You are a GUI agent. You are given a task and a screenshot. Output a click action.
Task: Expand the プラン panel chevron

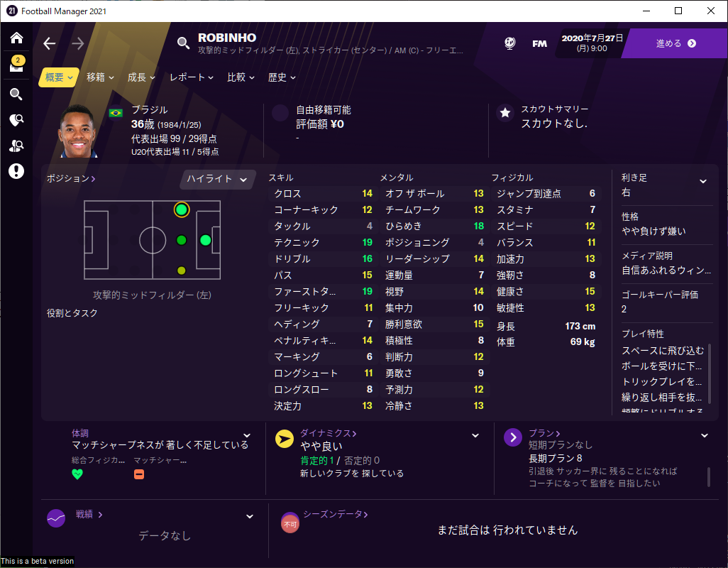[x=705, y=436]
